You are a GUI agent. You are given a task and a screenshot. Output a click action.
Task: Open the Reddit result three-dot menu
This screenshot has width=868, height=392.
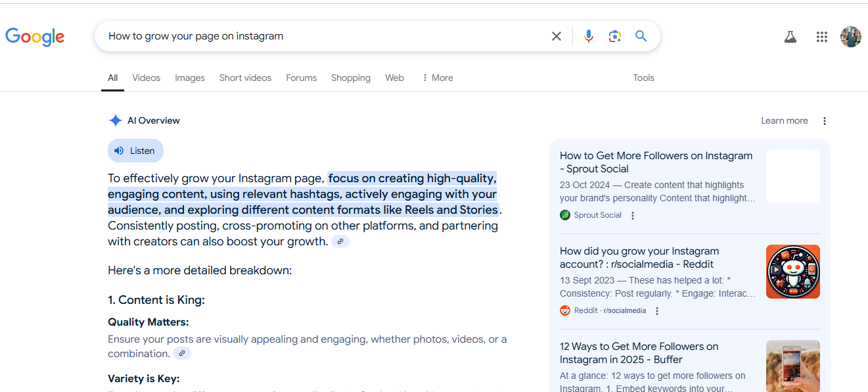657,311
